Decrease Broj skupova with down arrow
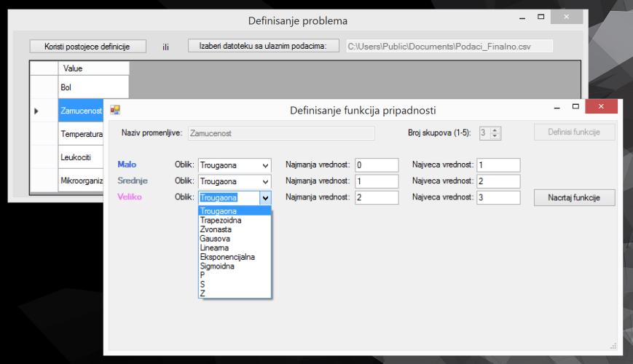 pyautogui.click(x=495, y=136)
